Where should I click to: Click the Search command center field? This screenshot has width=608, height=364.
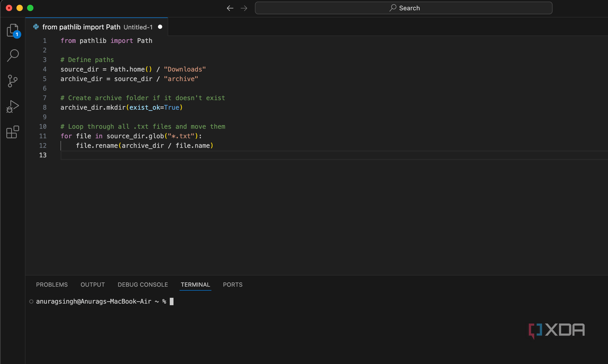(403, 8)
